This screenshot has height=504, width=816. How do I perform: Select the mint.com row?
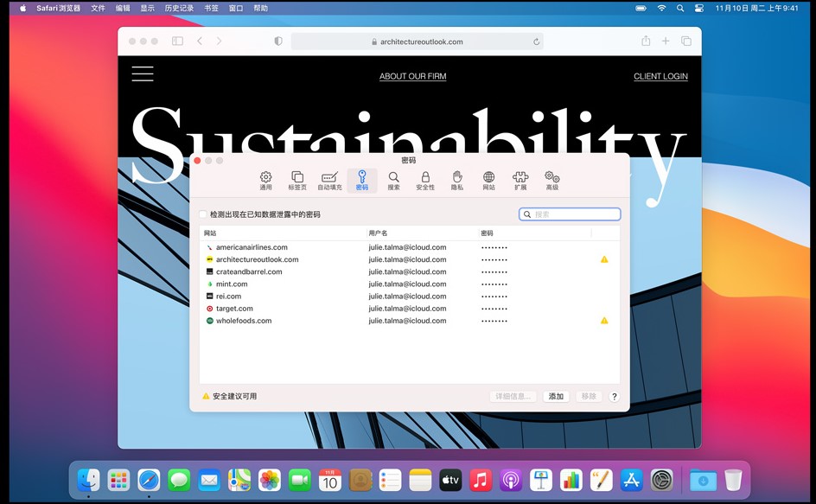(409, 284)
